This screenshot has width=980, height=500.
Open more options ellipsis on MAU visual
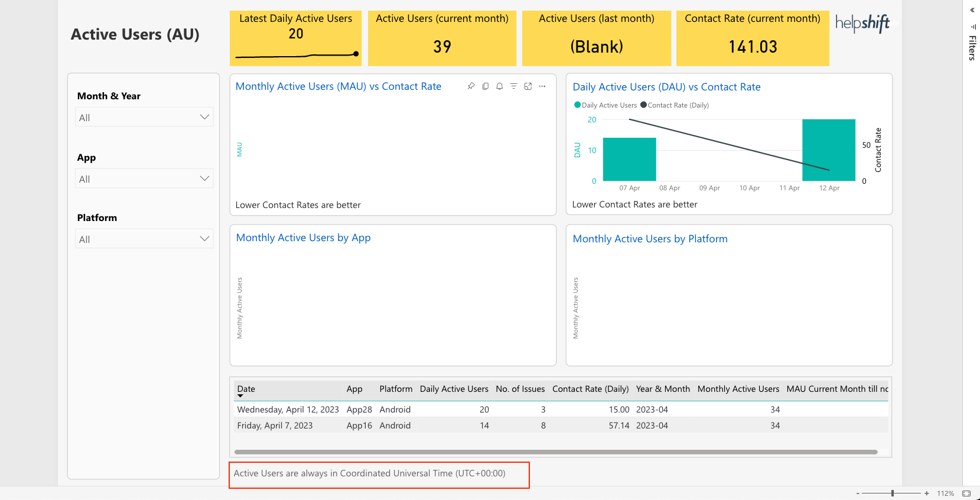tap(542, 86)
